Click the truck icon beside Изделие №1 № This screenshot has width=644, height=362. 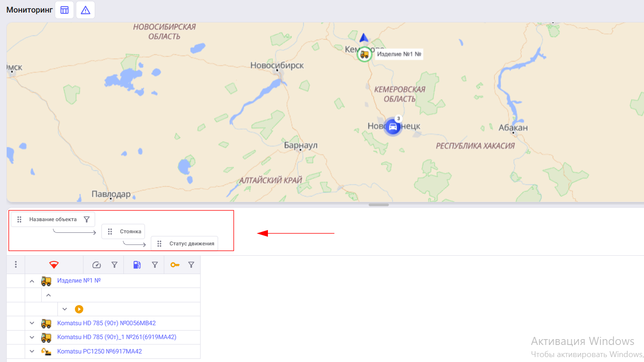click(46, 281)
